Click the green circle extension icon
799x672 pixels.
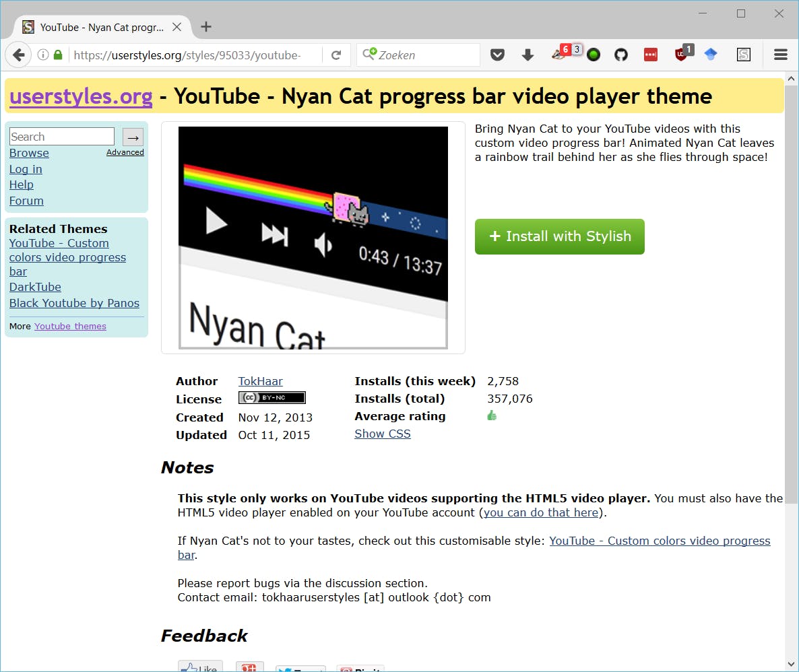coord(593,55)
